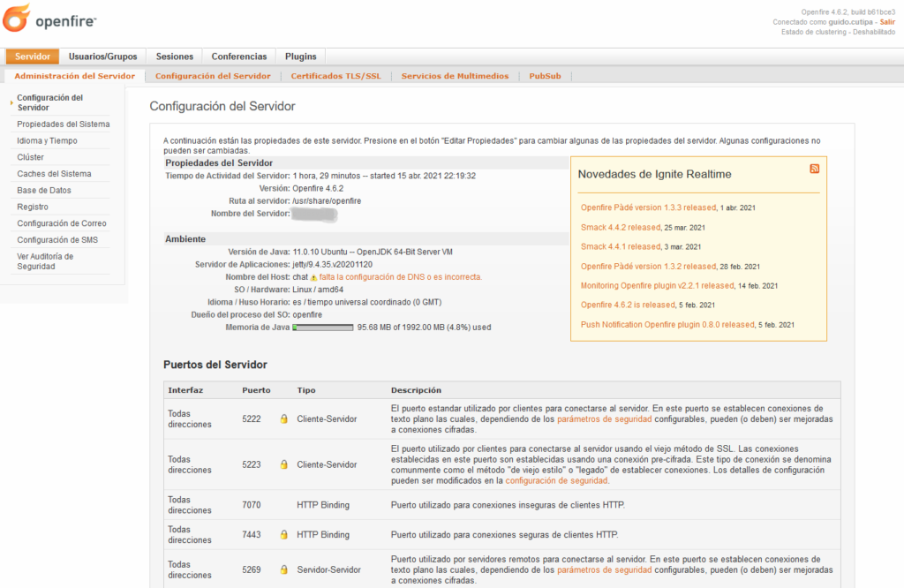Click the jetty/9.4.35.v20201120 value
Screen dimensions: 904x588
point(332,265)
